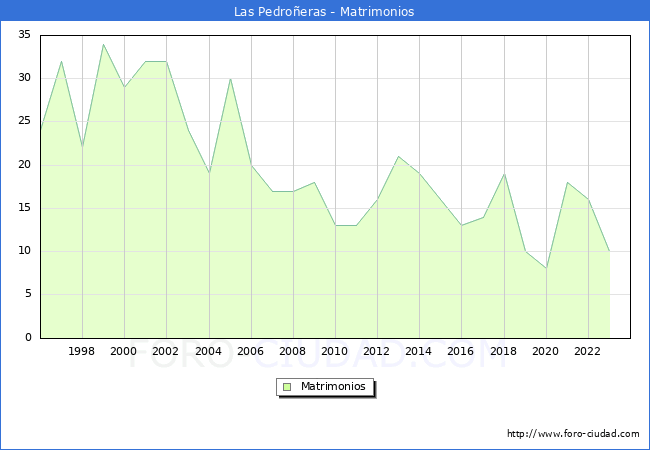Click the 2014 x-axis label
650x450 pixels.
[419, 352]
